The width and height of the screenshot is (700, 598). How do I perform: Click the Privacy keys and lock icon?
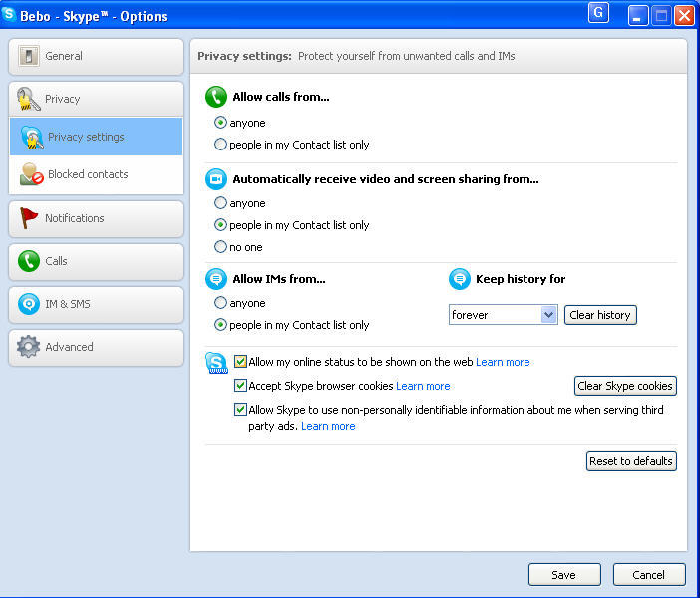pyautogui.click(x=28, y=99)
